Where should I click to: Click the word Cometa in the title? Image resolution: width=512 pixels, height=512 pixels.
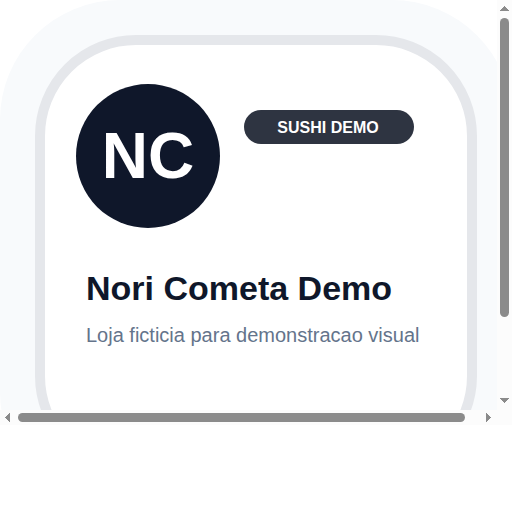[226, 289]
